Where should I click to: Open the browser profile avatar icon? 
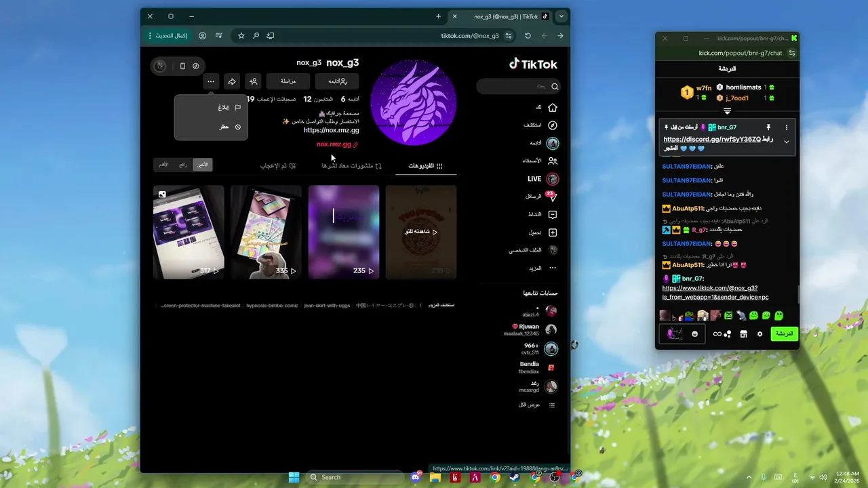(x=202, y=36)
